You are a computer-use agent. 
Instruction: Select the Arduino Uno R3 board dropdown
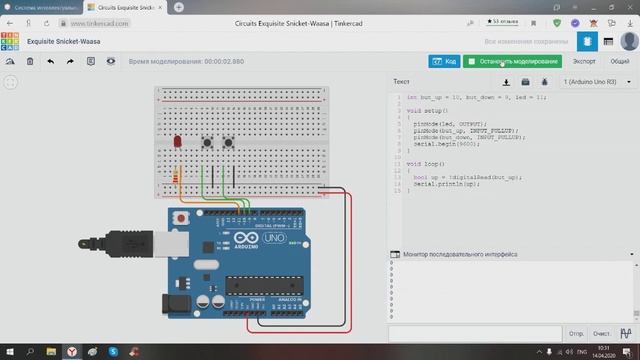pos(596,82)
